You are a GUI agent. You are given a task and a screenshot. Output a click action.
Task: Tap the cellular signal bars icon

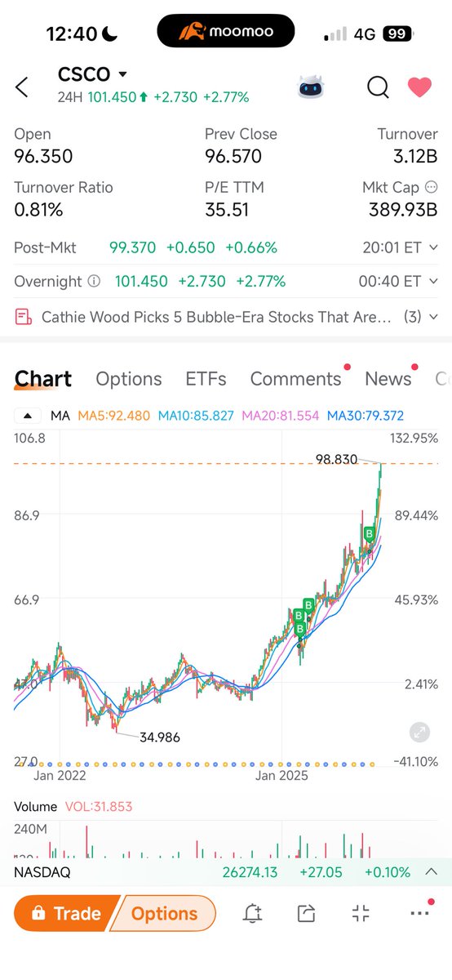(x=336, y=35)
